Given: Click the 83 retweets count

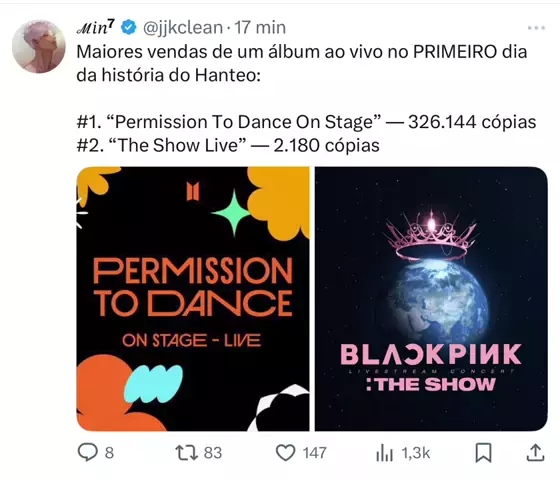Looking at the screenshot, I should (213, 453).
